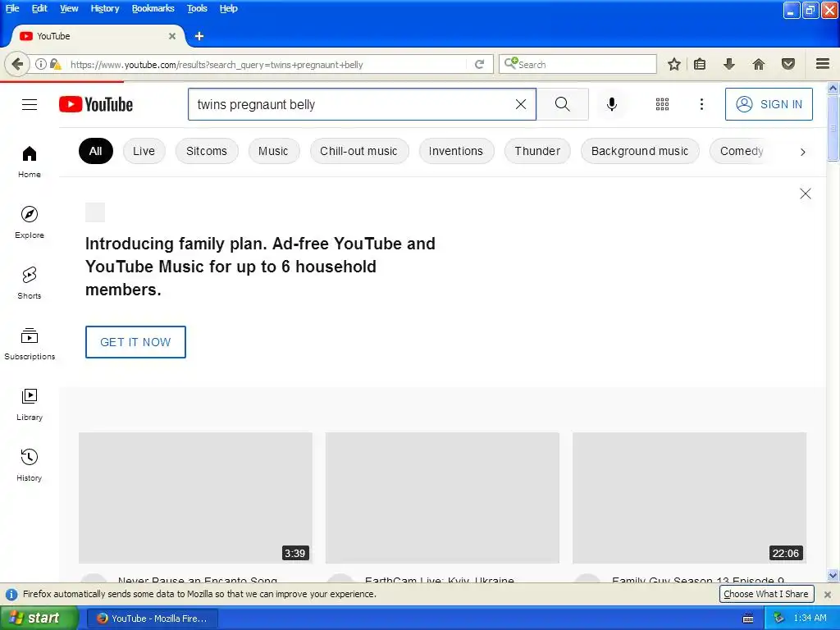Show site information icon in address bar
This screenshot has width=840, height=630.
(41, 64)
